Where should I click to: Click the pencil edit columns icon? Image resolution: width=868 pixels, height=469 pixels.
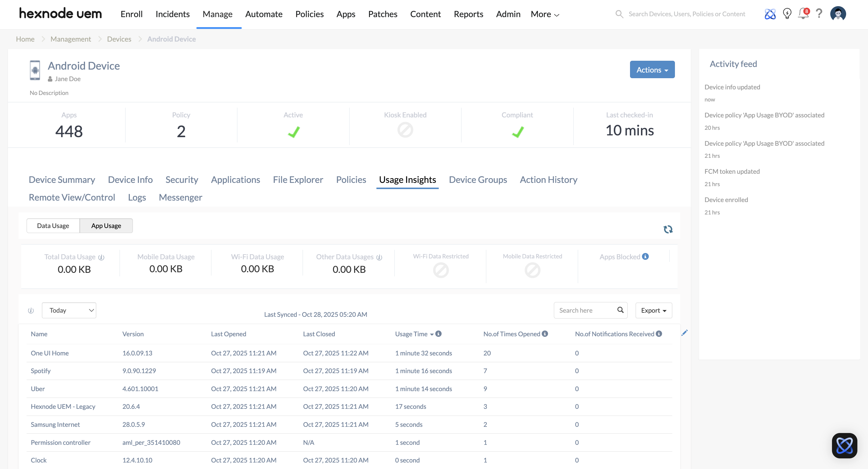point(684,333)
